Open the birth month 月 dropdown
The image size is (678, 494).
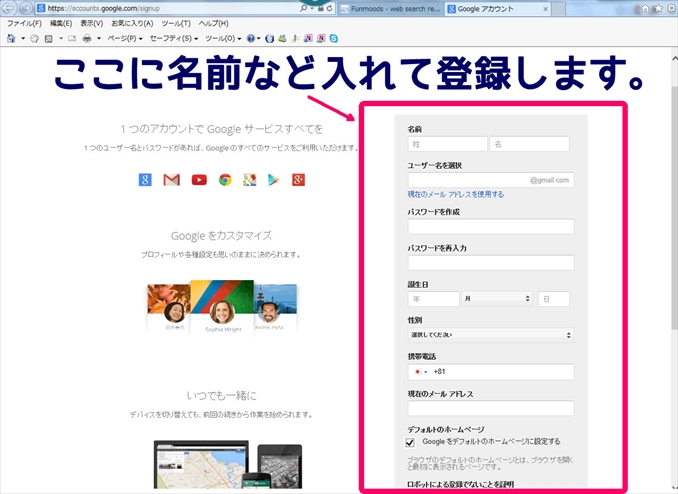point(497,298)
